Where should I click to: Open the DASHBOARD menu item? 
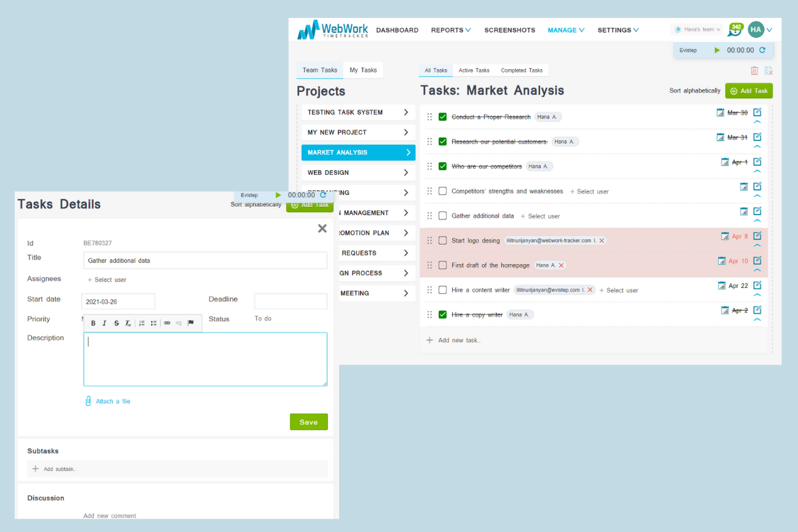tap(397, 30)
